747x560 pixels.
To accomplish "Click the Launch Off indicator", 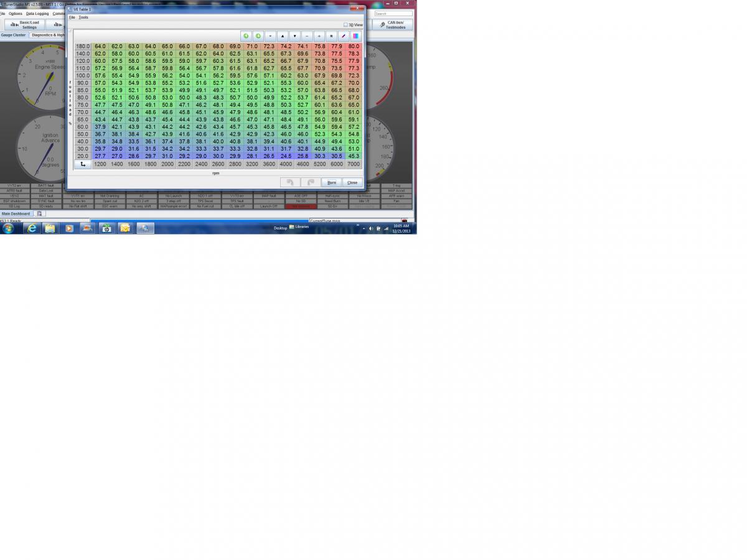I will [x=269, y=206].
